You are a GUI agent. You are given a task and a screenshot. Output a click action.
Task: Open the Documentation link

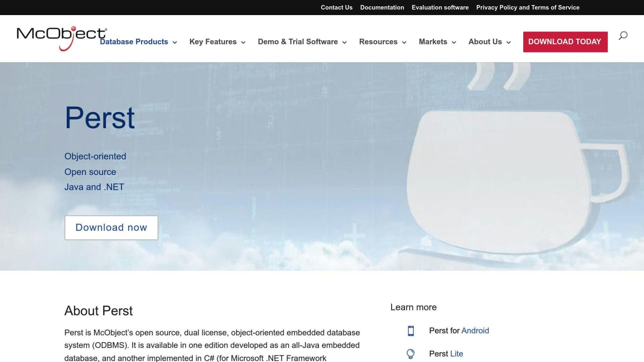(382, 8)
